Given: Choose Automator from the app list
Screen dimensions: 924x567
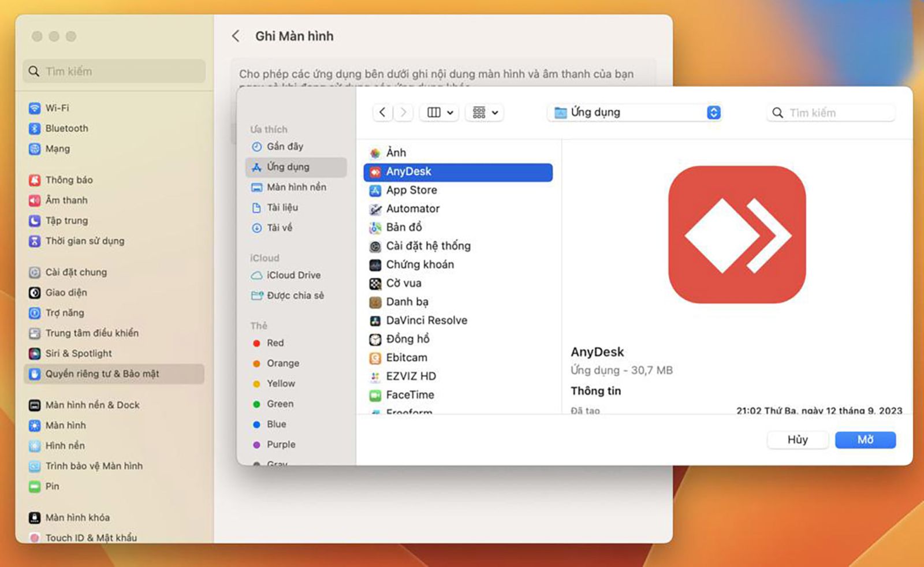Looking at the screenshot, I should point(458,208).
